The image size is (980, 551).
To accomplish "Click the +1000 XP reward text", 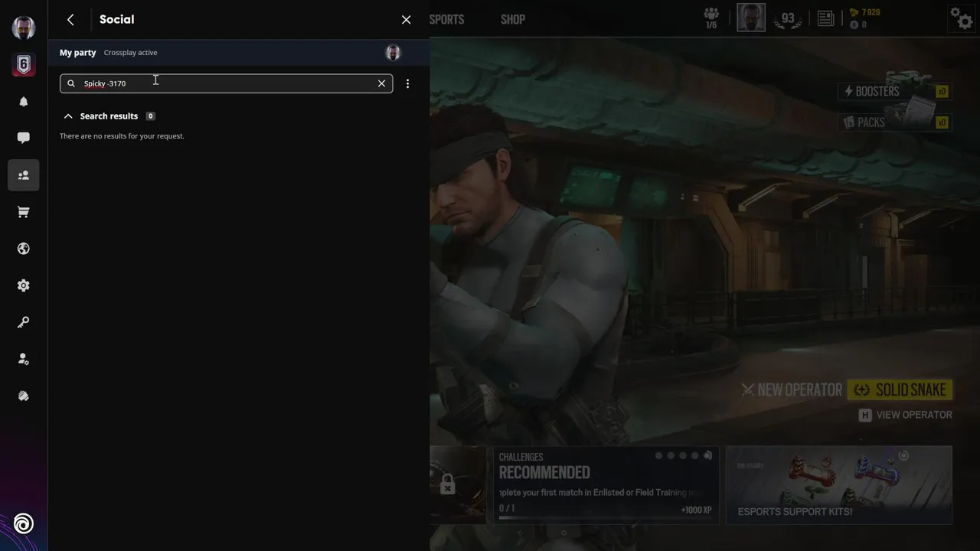I will pos(696,510).
